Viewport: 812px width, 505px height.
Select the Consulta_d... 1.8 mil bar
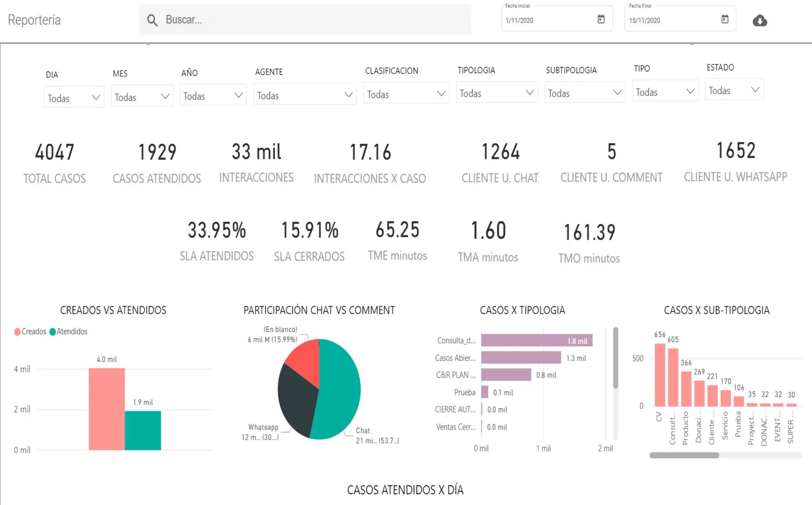537,340
